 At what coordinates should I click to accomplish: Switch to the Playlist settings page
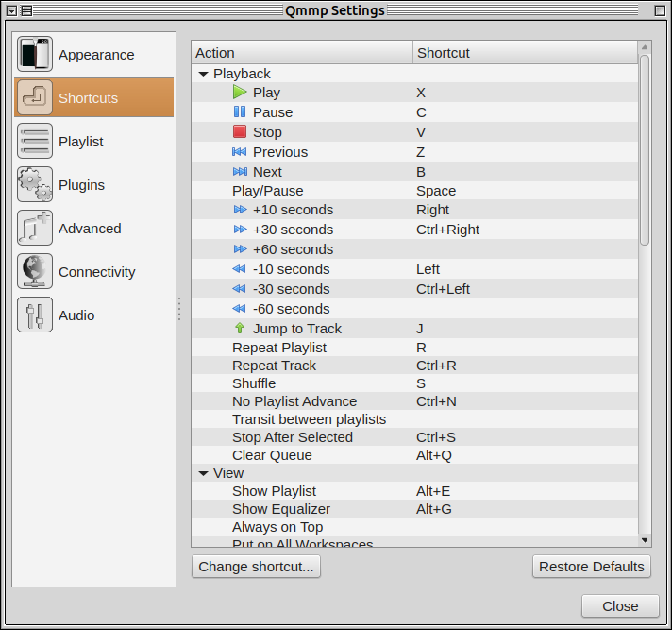93,141
